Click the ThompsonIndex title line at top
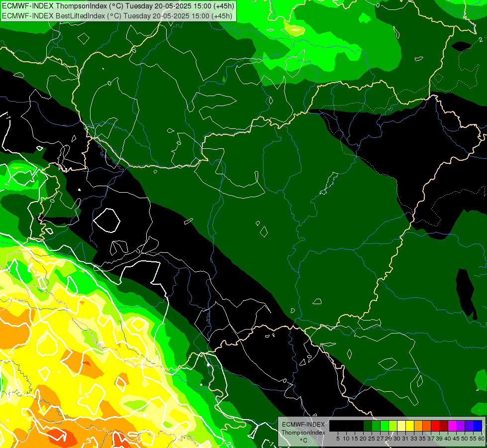The height and width of the screenshot is (448, 487). click(x=118, y=5)
